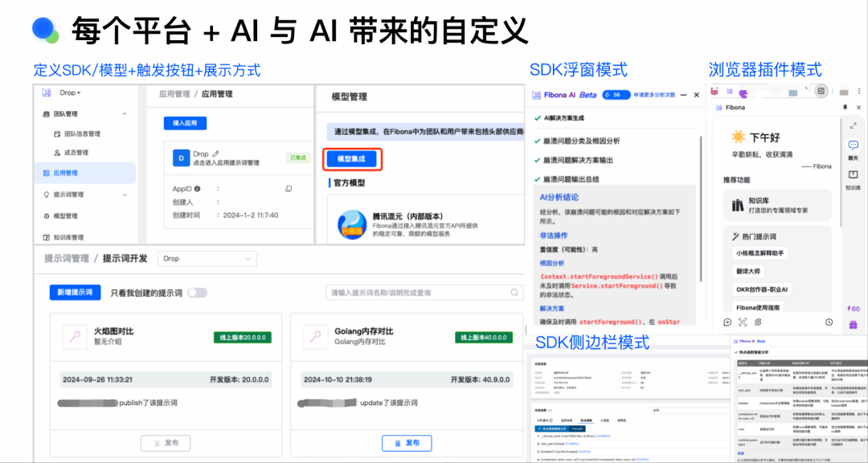The width and height of the screenshot is (868, 463).
Task: Click the 模型管理 cube icon
Action: click(x=47, y=216)
